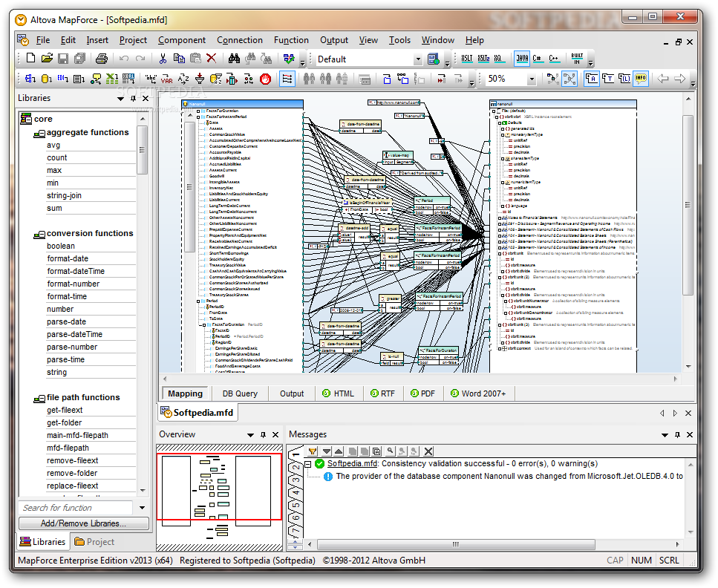The image size is (718, 588).
Task: Toggle Java as the transformation language
Action: tap(521, 58)
